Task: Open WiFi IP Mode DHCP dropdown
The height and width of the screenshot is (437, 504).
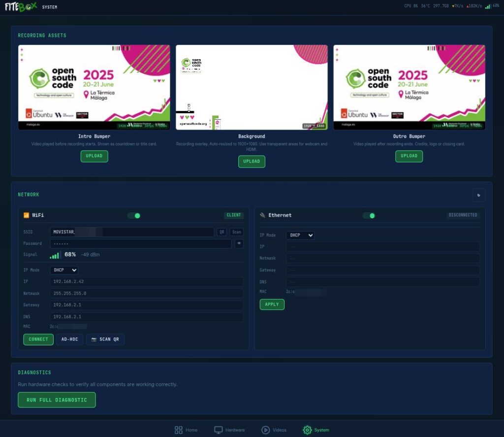Action: coord(64,270)
